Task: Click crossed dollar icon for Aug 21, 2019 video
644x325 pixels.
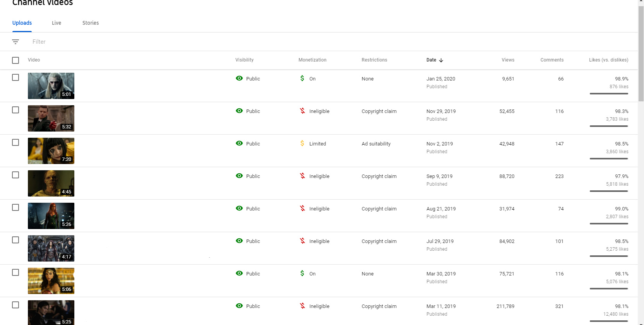Action: pyautogui.click(x=302, y=208)
